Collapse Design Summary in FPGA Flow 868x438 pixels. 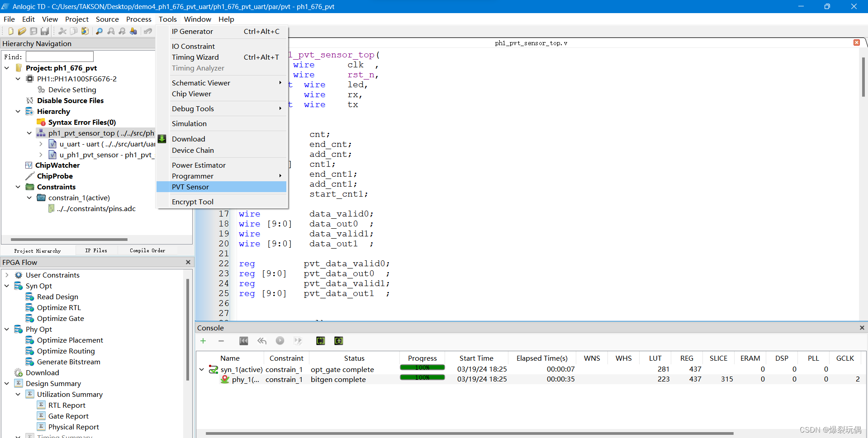(x=7, y=383)
